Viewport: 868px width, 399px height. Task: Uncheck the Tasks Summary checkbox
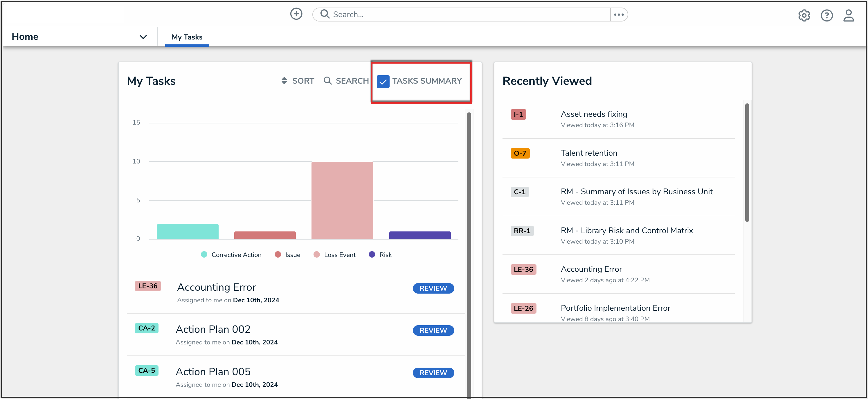point(383,81)
